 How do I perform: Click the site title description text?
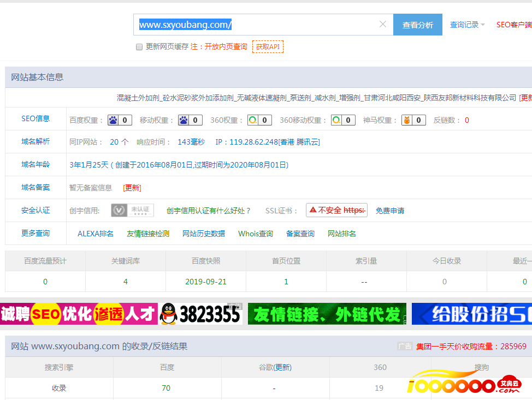316,98
